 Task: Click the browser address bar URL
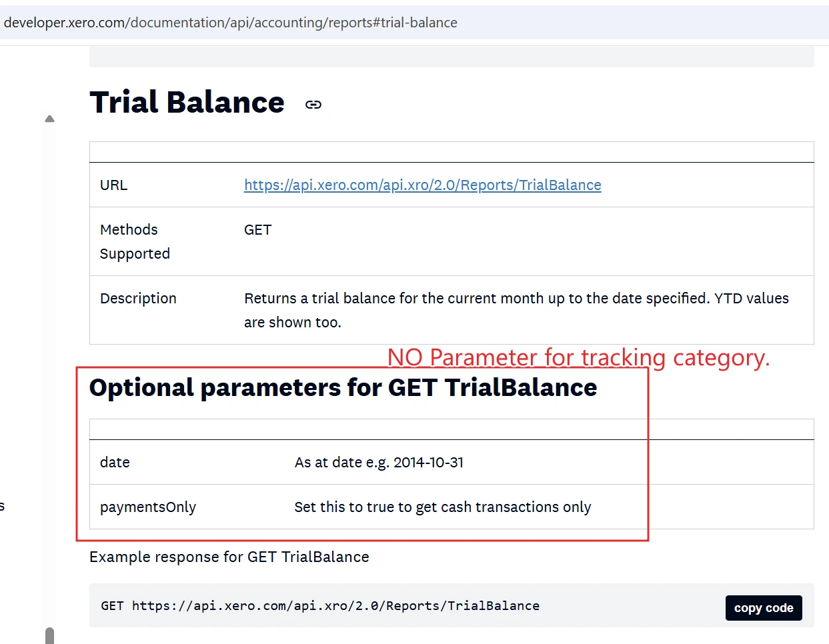coord(231,23)
